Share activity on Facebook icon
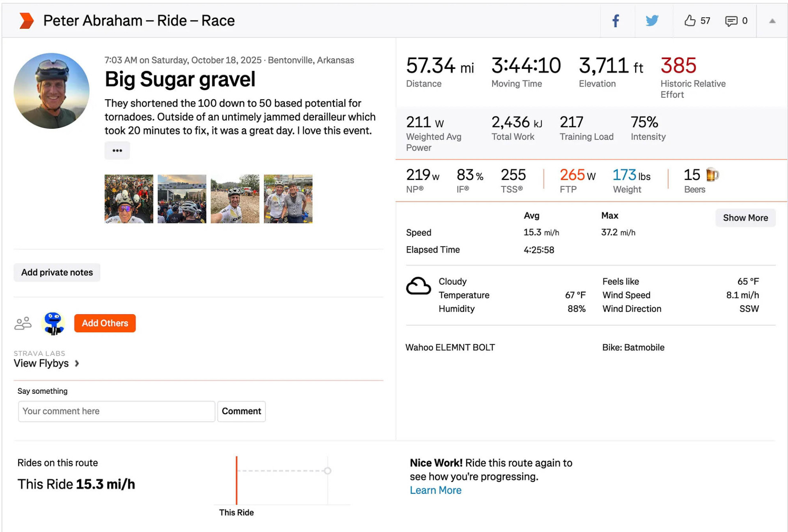This screenshot has height=532, width=788. coord(615,21)
